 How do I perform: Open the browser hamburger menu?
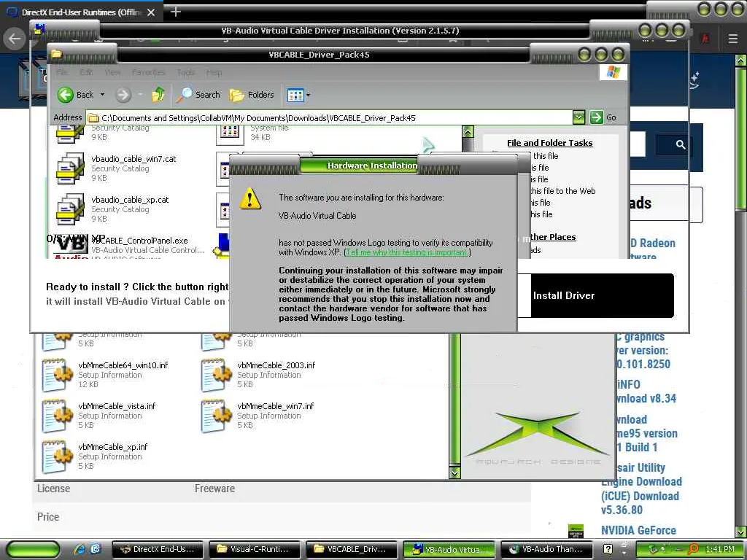coord(732,39)
